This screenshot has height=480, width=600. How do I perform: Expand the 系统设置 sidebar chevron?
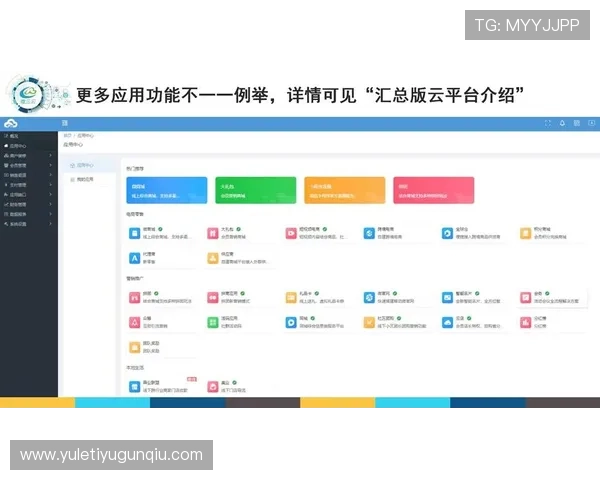click(50, 224)
